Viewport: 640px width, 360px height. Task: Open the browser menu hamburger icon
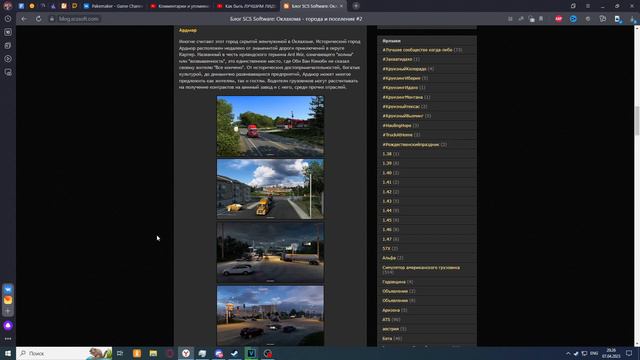[588, 6]
